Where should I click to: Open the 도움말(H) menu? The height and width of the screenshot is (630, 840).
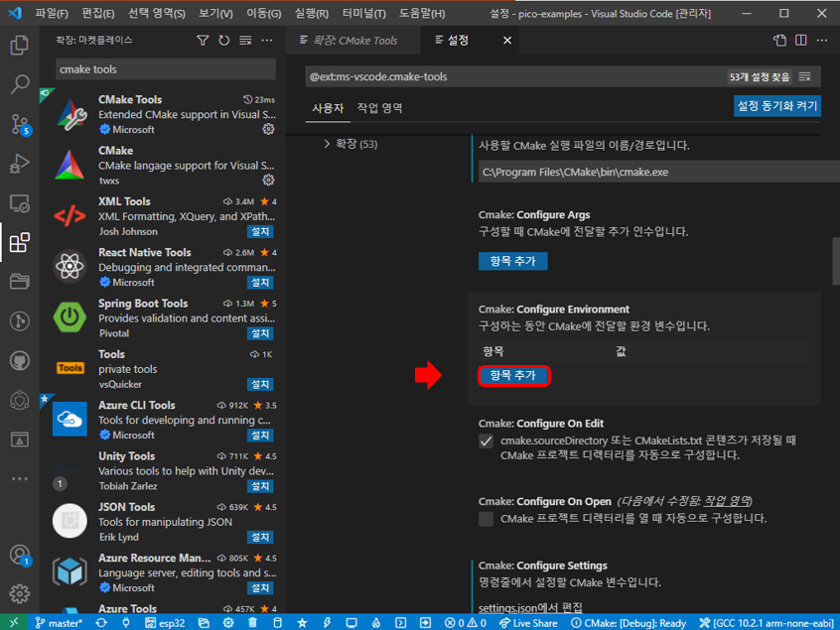(x=422, y=13)
